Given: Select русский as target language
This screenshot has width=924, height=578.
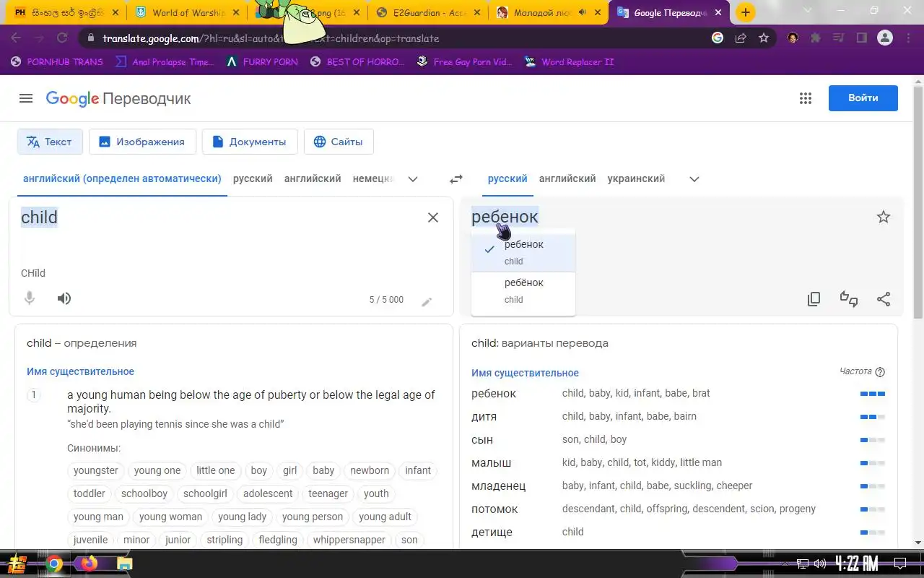Looking at the screenshot, I should tap(507, 178).
